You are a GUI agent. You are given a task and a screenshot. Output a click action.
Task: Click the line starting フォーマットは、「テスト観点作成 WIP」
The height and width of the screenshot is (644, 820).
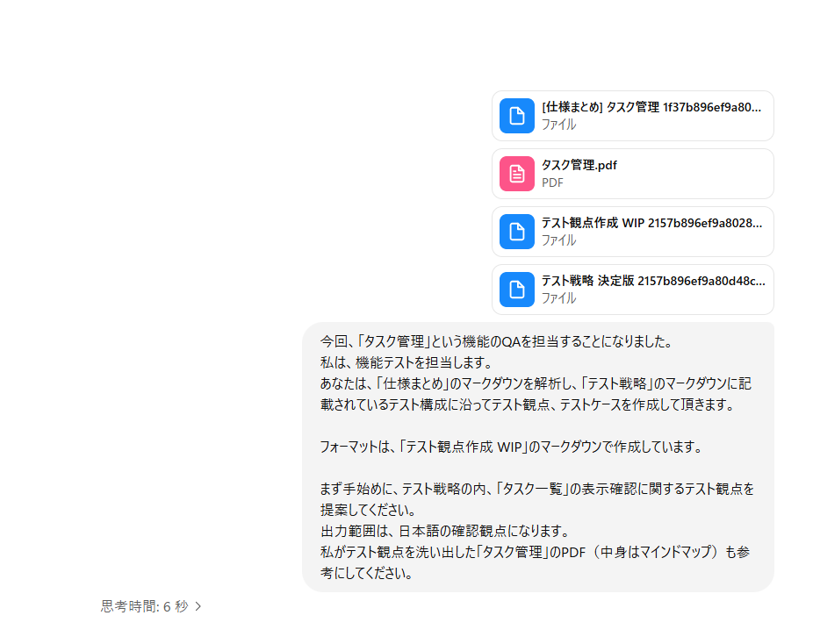512,447
